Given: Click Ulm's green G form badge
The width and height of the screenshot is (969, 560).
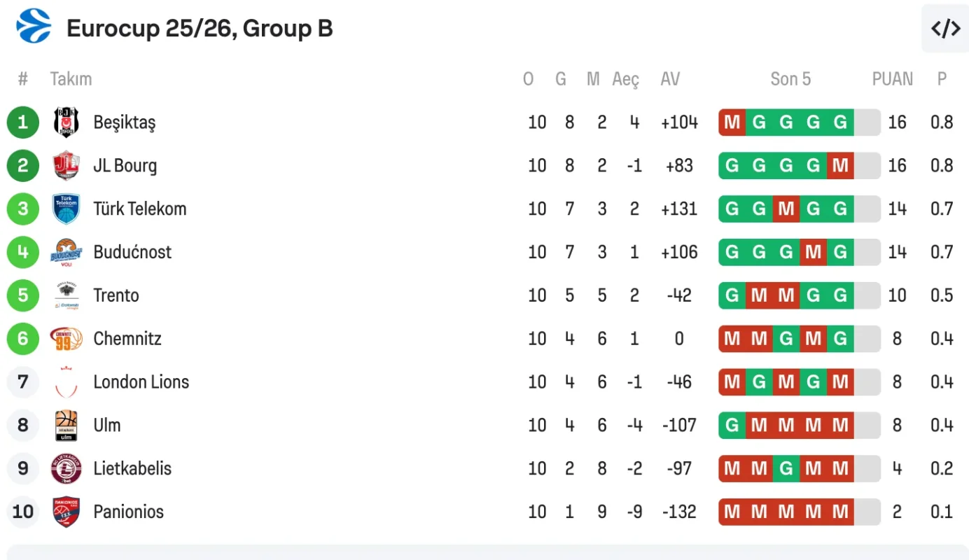Looking at the screenshot, I should [732, 426].
